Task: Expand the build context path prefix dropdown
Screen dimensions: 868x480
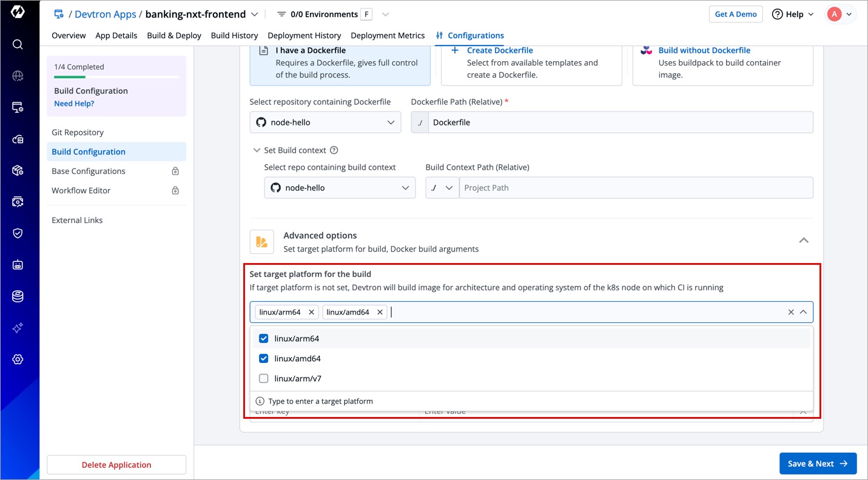Action: point(442,188)
